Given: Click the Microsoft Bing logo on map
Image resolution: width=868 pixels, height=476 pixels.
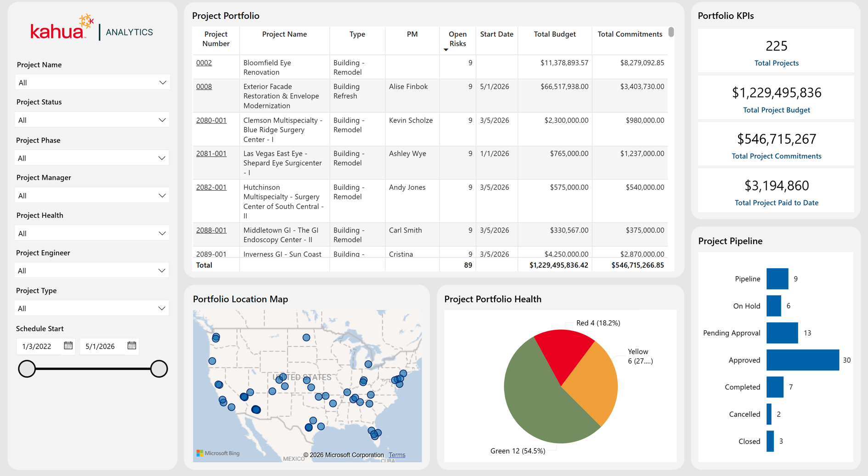Looking at the screenshot, I should click(218, 453).
